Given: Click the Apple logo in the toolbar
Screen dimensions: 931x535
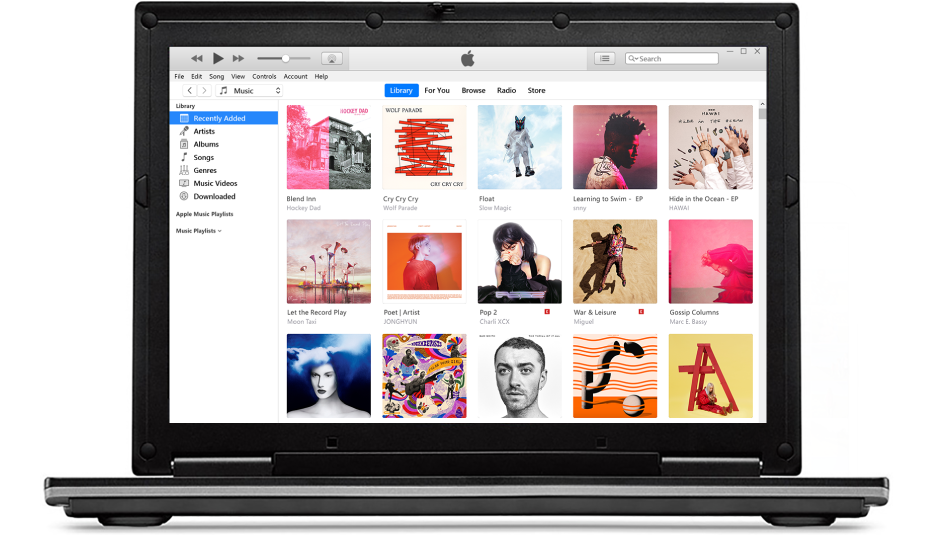Looking at the screenshot, I should (468, 58).
